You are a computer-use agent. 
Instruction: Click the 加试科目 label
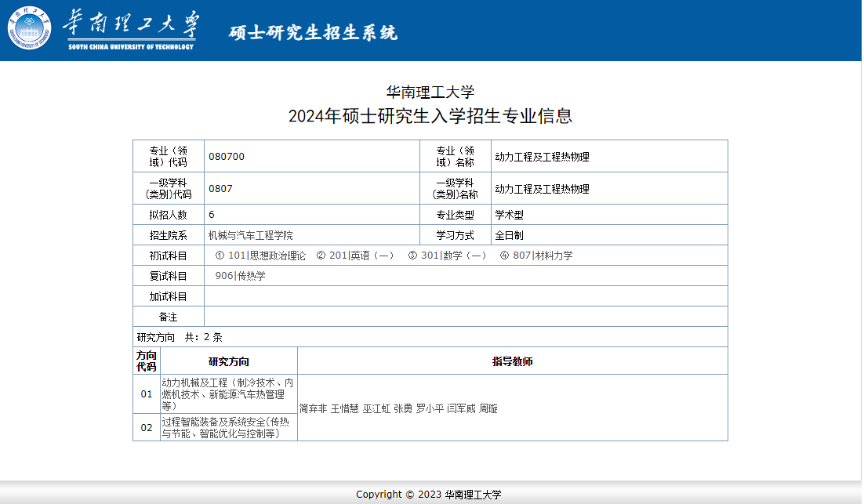pyautogui.click(x=168, y=296)
